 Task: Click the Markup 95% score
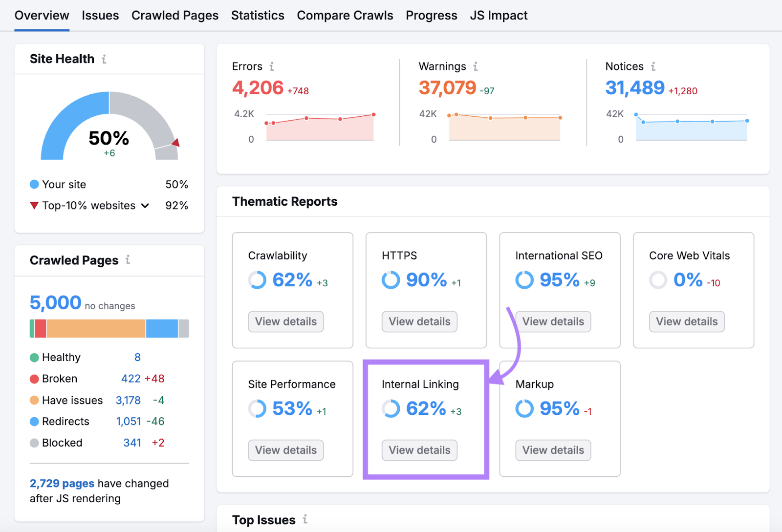[x=560, y=408]
